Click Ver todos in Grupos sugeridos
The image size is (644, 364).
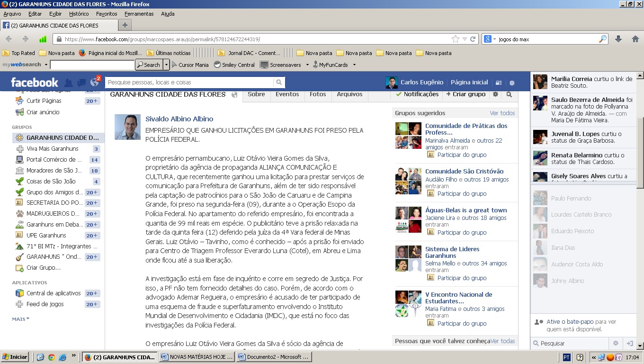[x=502, y=113]
